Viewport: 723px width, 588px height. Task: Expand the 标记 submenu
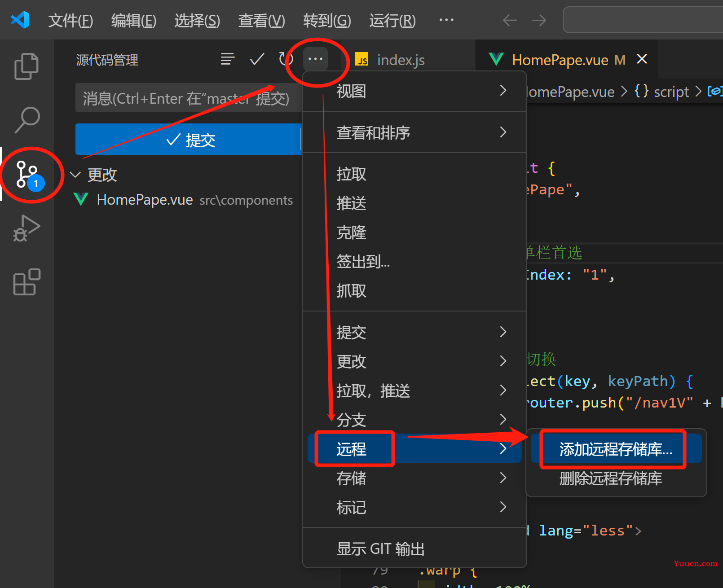(414, 507)
